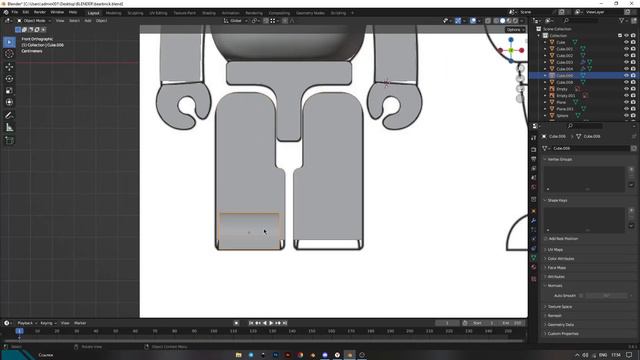Select the Cursor tool
The image size is (640, 360).
tap(9, 54)
